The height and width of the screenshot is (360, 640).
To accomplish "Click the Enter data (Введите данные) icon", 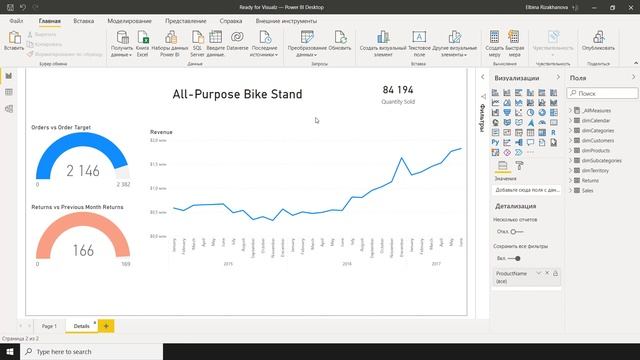I will (x=216, y=38).
